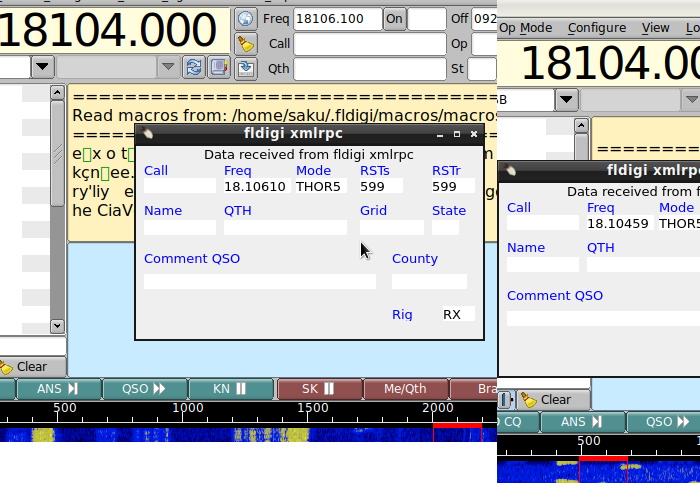Screen dimensions: 700x500
Task: Expand the mode dropdown in right window
Action: pos(566,100)
